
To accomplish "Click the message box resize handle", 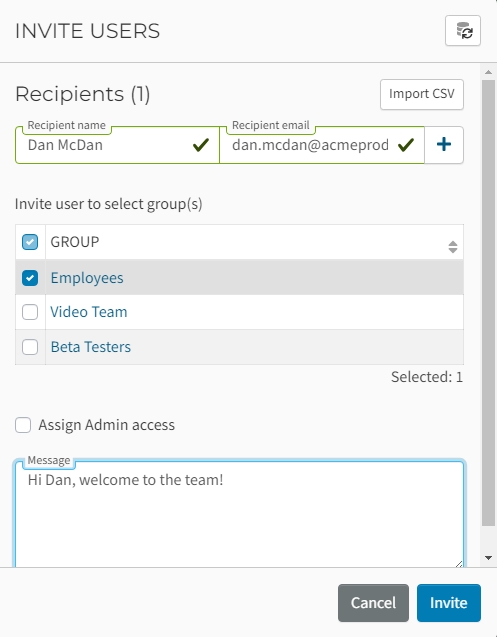I will 458,563.
